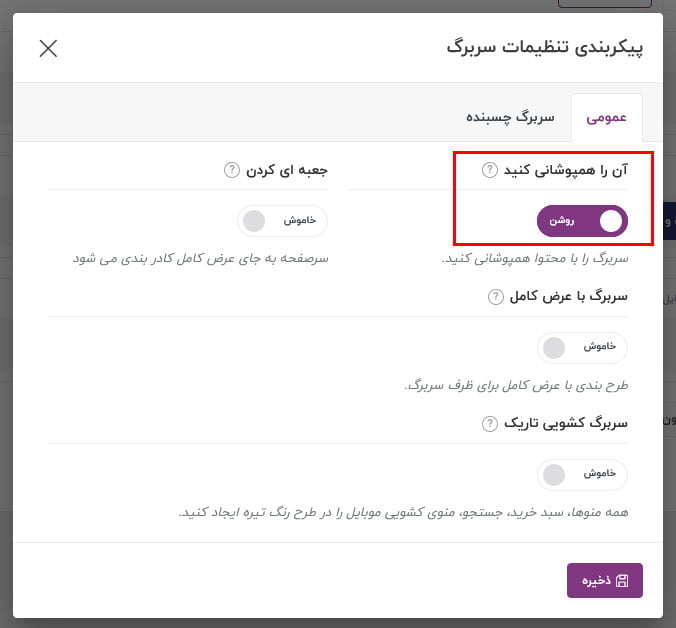Click description طرح بندی با عرض کامل
The width and height of the screenshot is (676, 628).
click(x=516, y=385)
